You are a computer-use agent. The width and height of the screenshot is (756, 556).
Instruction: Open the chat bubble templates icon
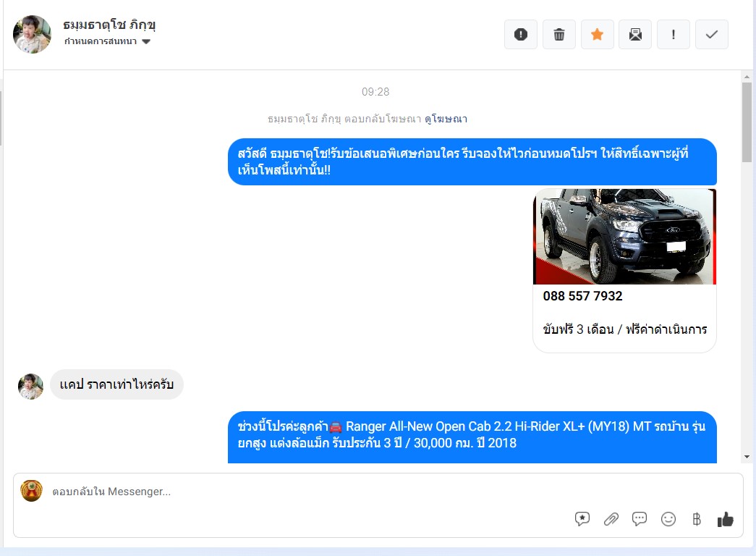640,519
